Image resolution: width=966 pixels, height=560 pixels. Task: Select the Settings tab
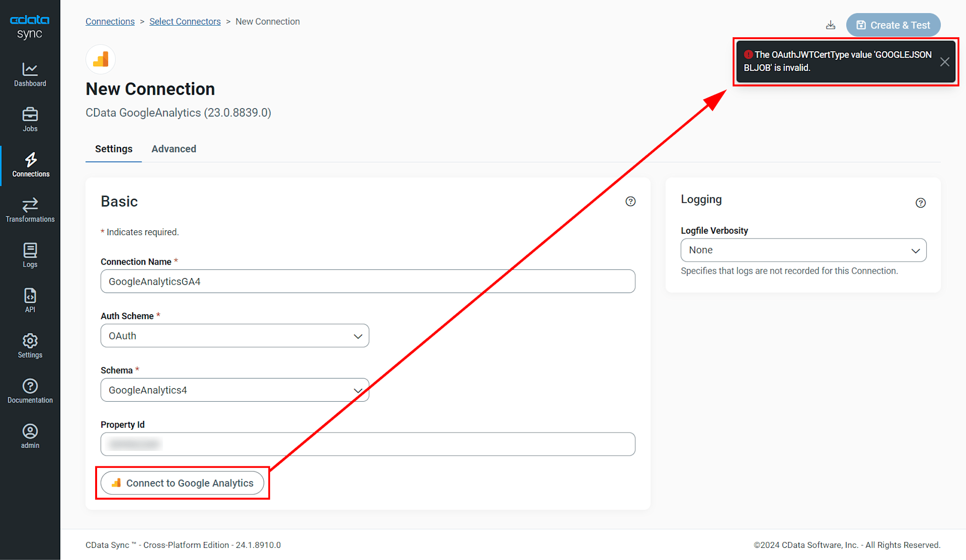click(x=114, y=149)
